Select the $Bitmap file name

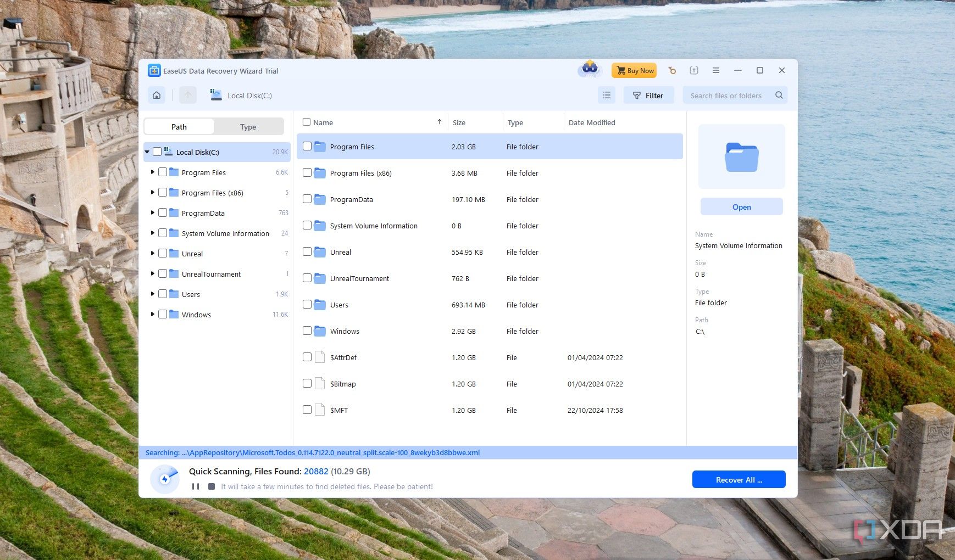pyautogui.click(x=343, y=384)
